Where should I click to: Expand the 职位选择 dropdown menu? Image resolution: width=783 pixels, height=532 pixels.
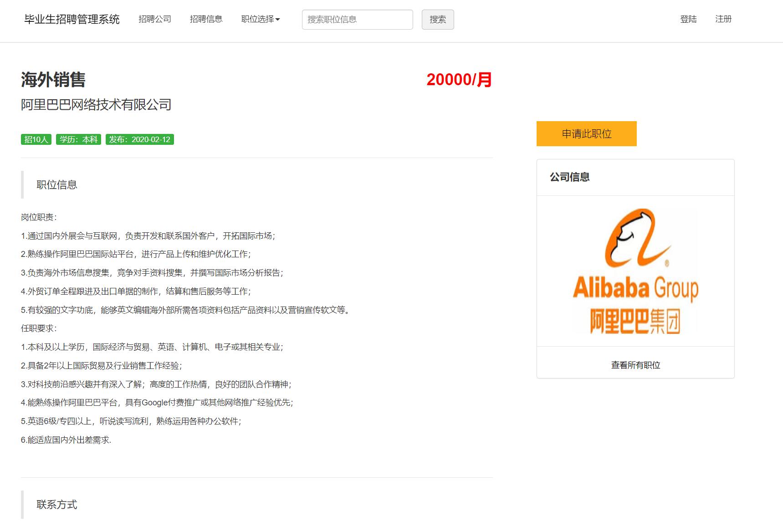click(x=261, y=19)
